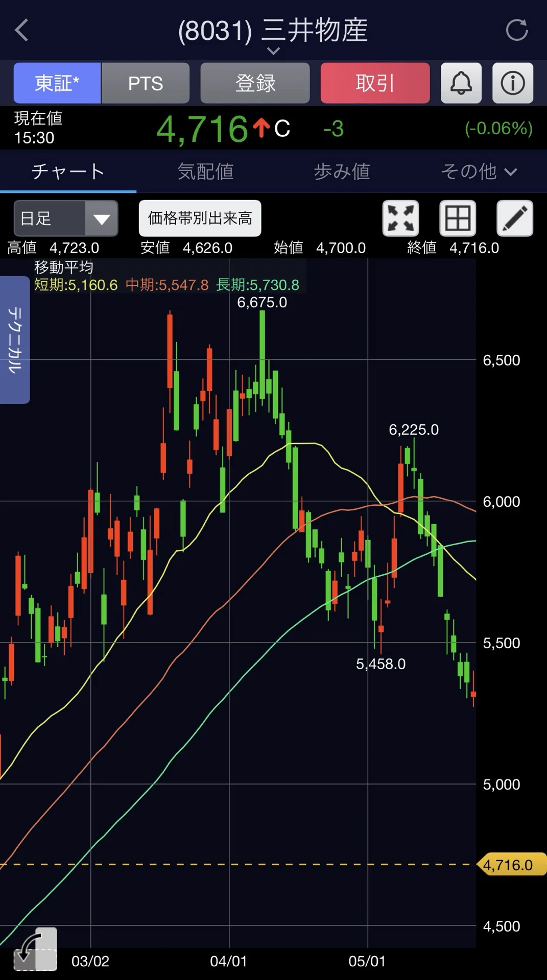Select 東証 market toggle
Screen dimensions: 547x980
[57, 83]
